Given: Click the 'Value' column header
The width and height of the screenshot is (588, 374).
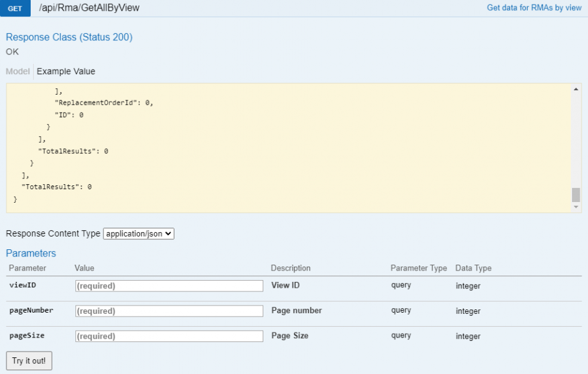Looking at the screenshot, I should [x=84, y=268].
